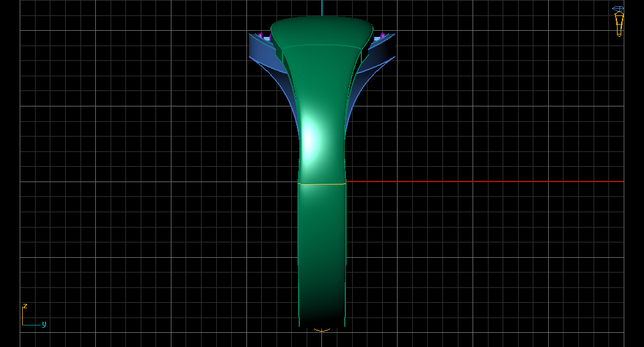Pick the light-blue block beside left purple marker
The height and width of the screenshot is (347, 644).
267,39
